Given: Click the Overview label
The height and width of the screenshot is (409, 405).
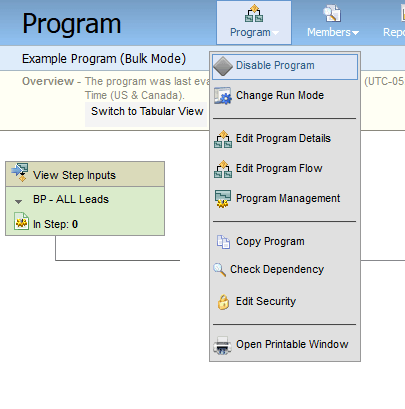Looking at the screenshot, I should [48, 81].
